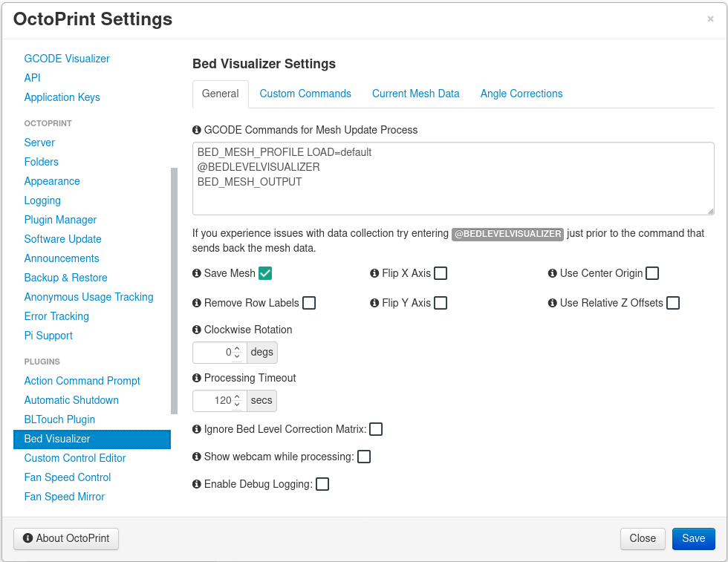
Task: Open Fan Speed Control settings
Action: click(x=68, y=477)
